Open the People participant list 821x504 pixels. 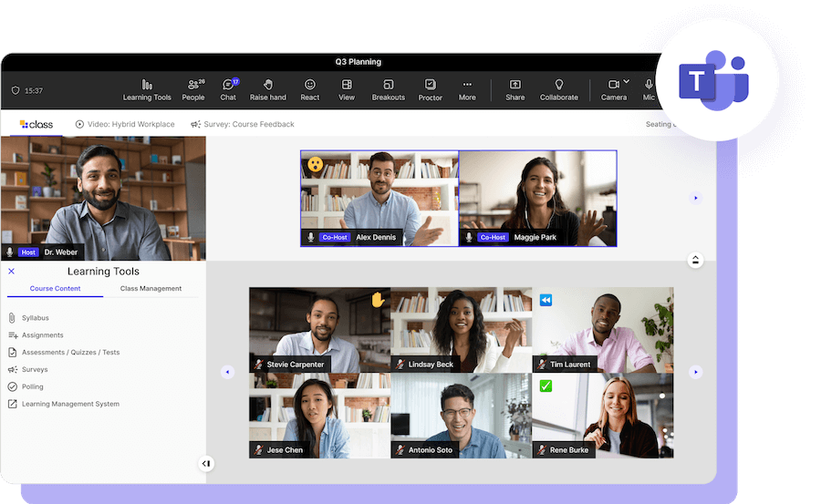[x=193, y=89]
